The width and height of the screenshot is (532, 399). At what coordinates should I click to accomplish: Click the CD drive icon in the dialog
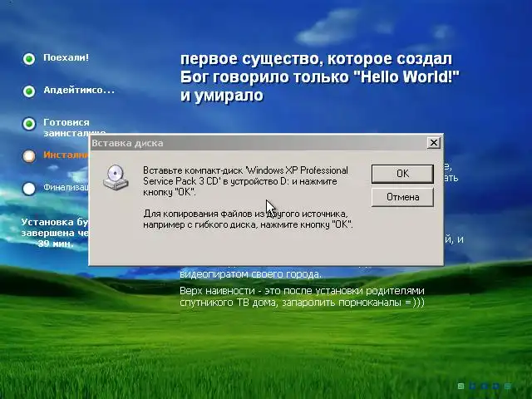point(116,177)
